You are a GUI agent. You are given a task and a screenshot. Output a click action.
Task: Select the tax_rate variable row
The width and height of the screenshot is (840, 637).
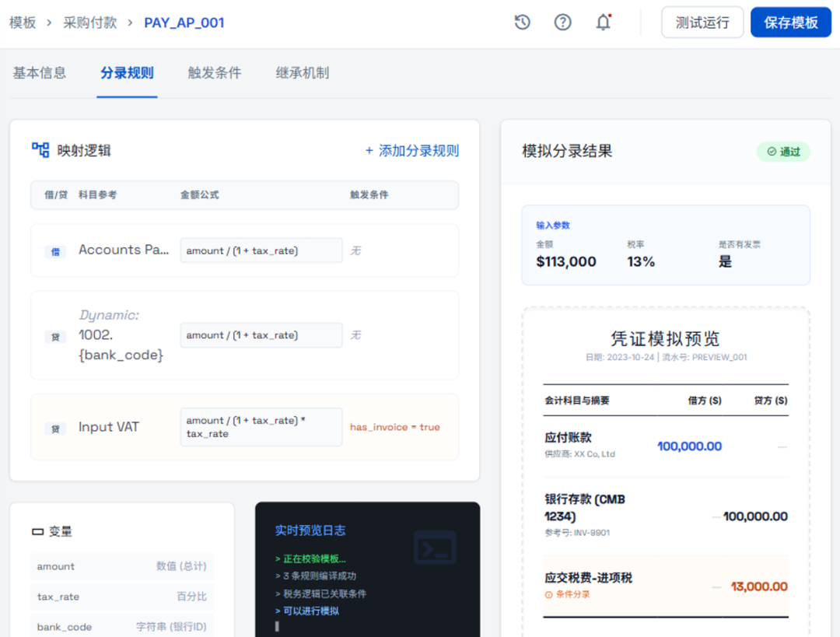[121, 597]
